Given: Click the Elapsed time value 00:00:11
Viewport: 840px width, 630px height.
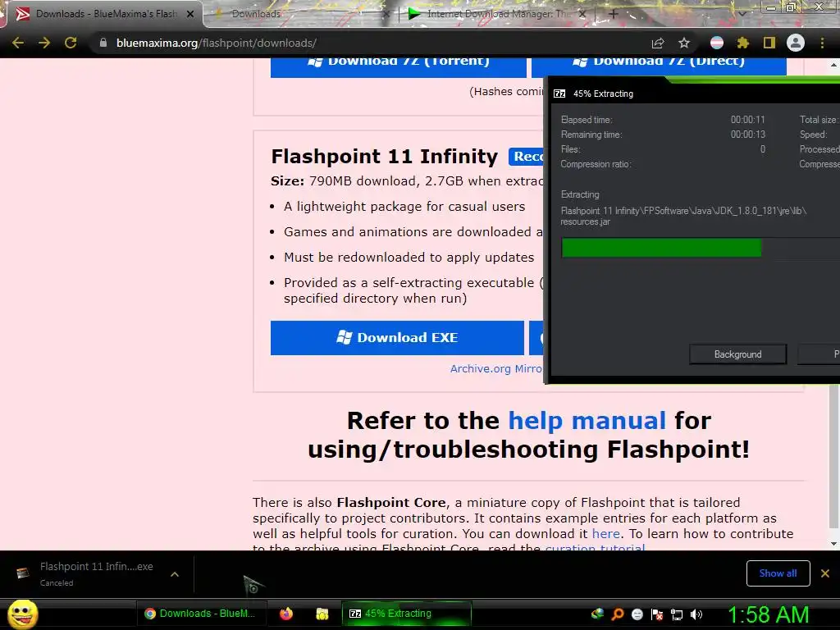Looking at the screenshot, I should coord(748,120).
